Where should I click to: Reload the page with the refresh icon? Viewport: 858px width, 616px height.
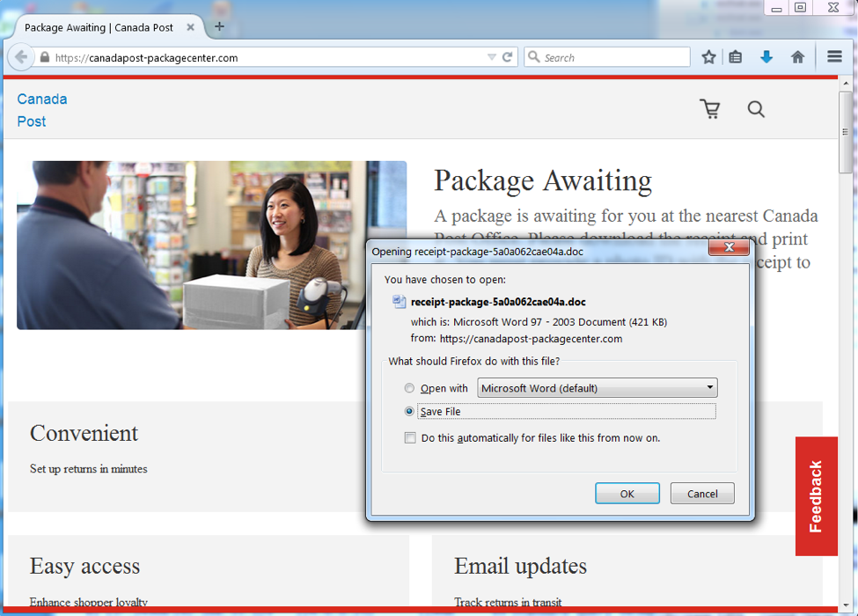coord(507,57)
